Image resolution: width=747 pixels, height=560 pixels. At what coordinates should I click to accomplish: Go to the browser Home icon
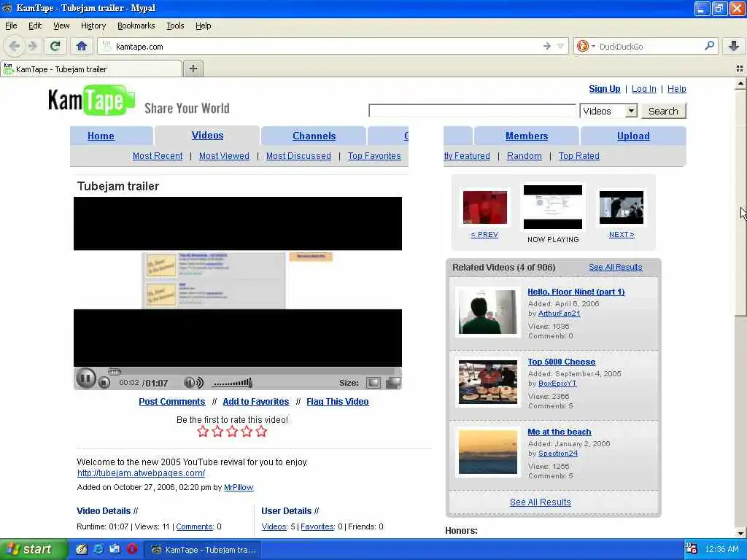pos(82,46)
